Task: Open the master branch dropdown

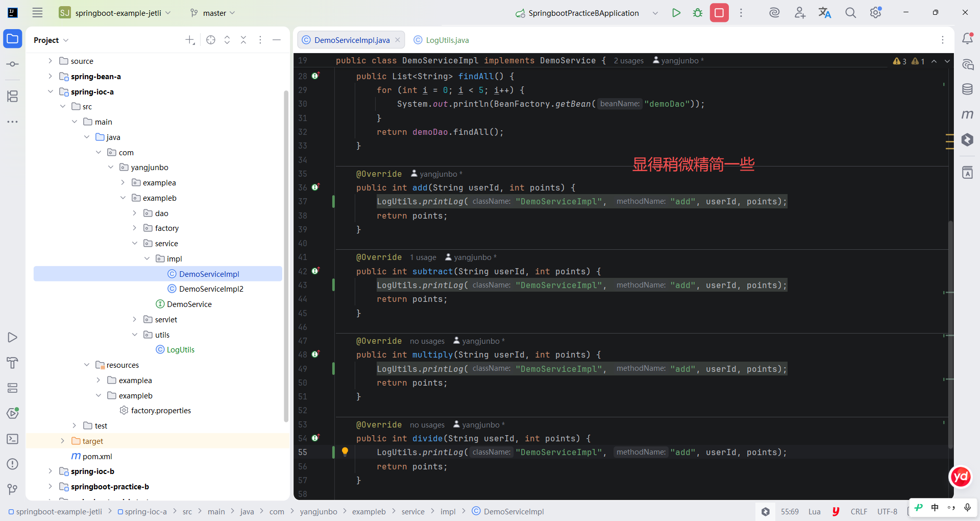Action: (213, 13)
